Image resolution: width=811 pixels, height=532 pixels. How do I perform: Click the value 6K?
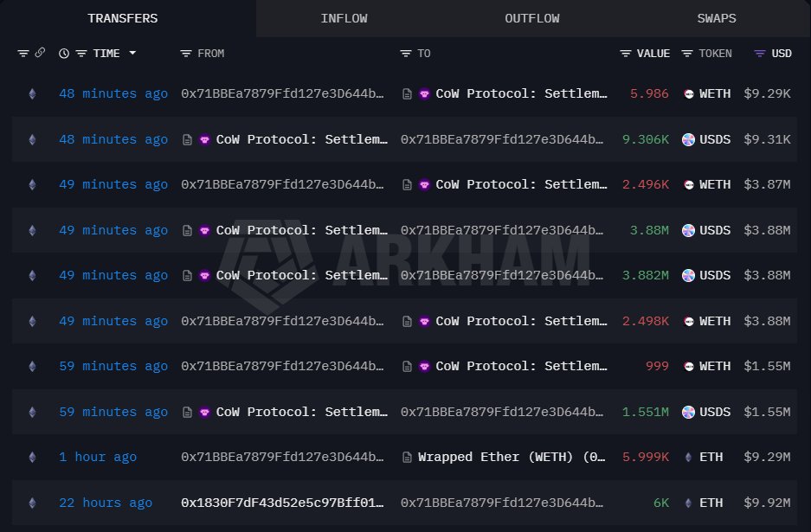(661, 503)
